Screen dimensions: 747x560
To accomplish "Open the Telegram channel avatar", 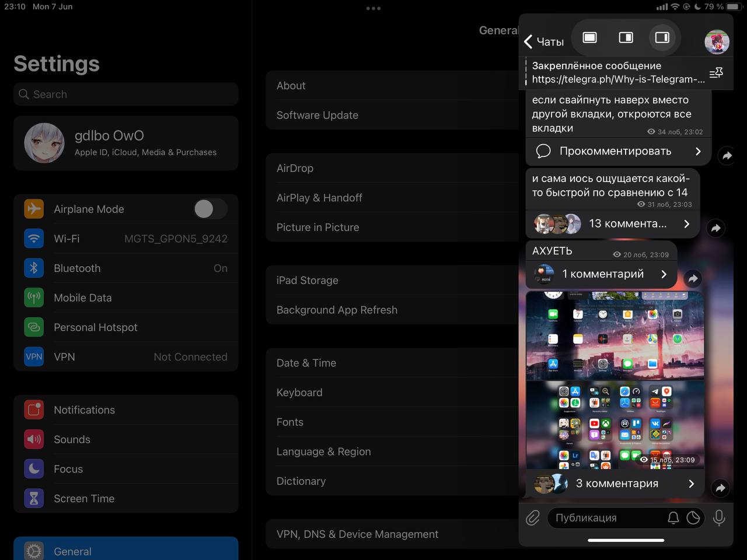I will pos(717,42).
